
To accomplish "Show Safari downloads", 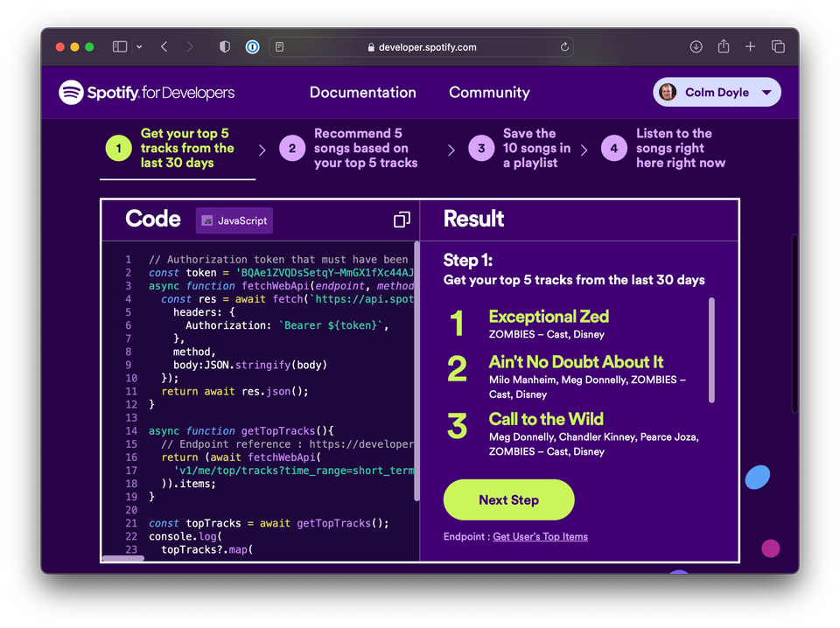I will pyautogui.click(x=696, y=47).
